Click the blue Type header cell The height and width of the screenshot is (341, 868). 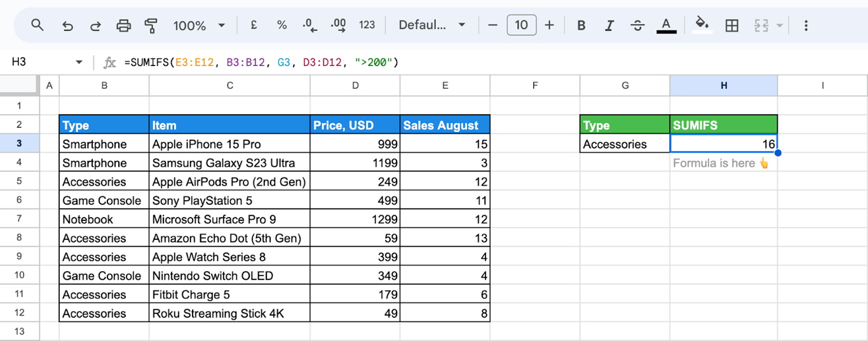104,125
